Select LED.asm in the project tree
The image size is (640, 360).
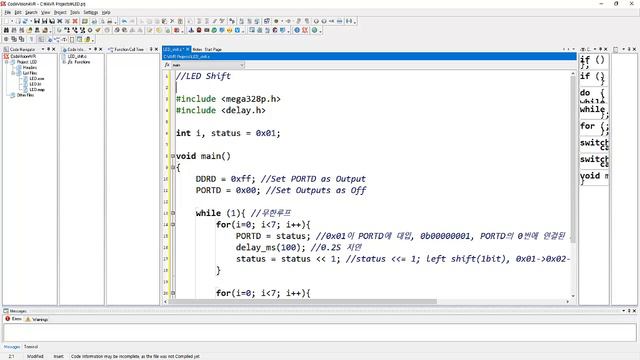click(37, 78)
